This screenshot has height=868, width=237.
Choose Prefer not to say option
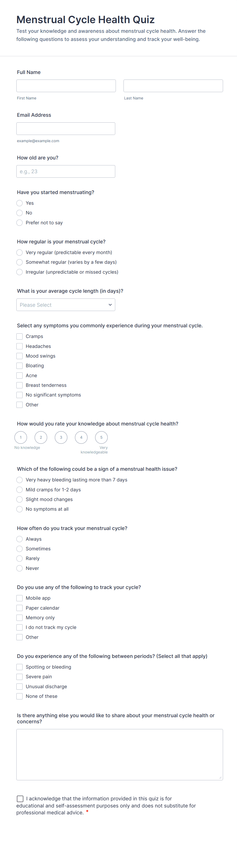(x=20, y=223)
